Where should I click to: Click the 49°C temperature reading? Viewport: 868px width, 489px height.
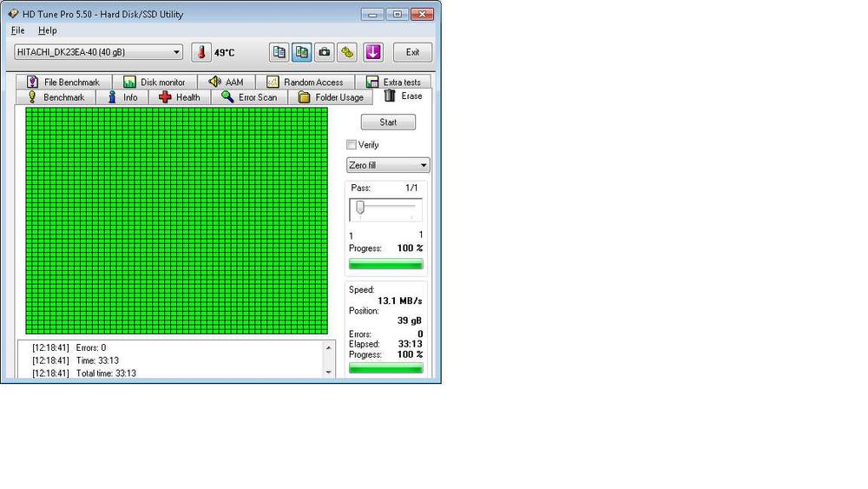[225, 53]
